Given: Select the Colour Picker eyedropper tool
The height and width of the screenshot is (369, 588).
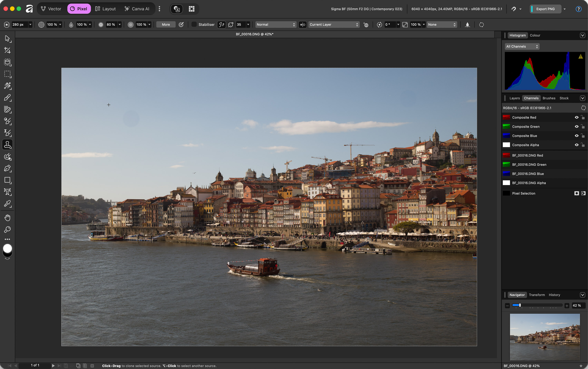Looking at the screenshot, I should [7, 204].
